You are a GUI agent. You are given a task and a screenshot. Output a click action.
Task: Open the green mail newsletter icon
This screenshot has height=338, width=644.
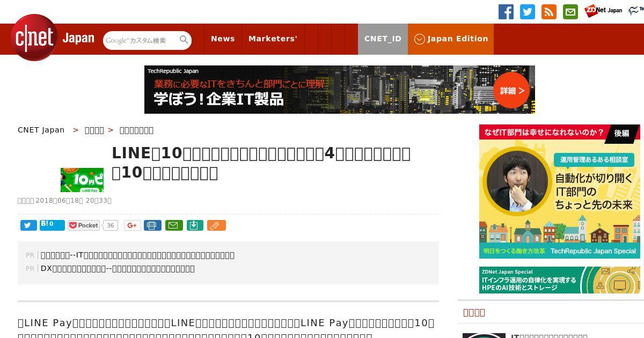(x=570, y=12)
